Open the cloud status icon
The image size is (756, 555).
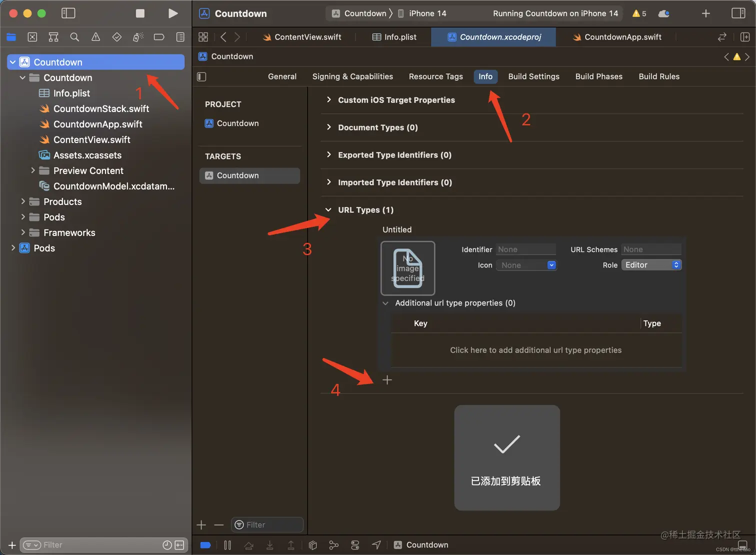coord(664,13)
